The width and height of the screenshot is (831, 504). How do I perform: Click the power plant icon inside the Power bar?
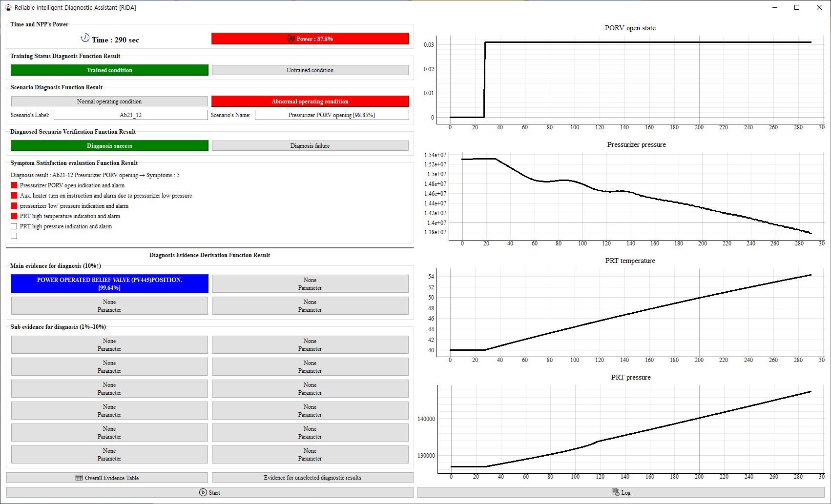291,39
